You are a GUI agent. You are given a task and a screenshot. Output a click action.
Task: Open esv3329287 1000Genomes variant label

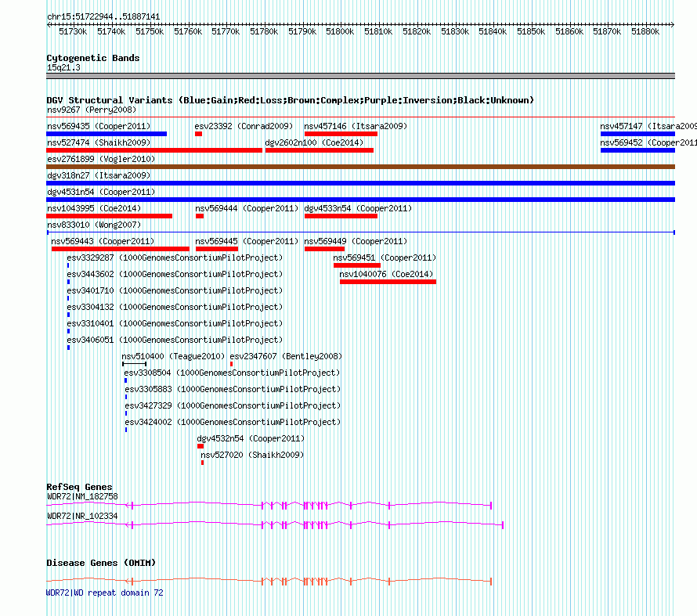pyautogui.click(x=175, y=258)
